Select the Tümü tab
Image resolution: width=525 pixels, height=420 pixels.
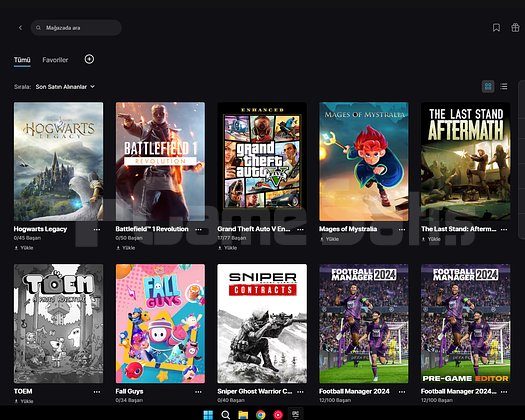tap(22, 60)
